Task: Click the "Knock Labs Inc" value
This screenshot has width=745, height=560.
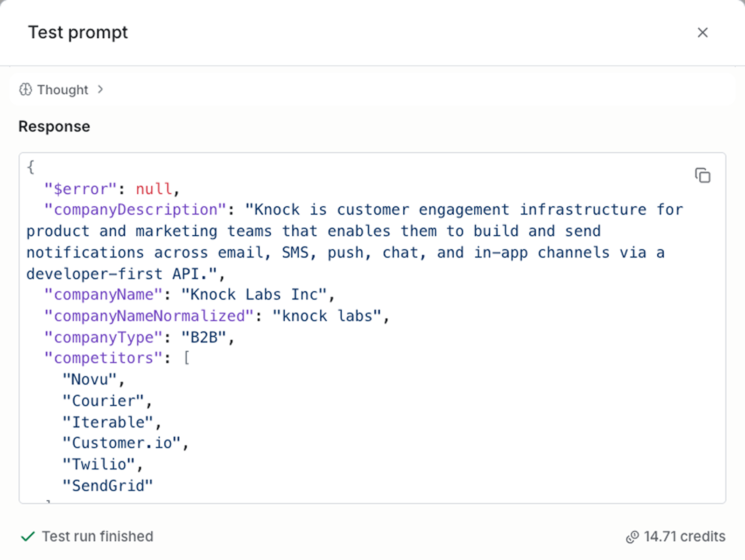Action: coord(254,295)
